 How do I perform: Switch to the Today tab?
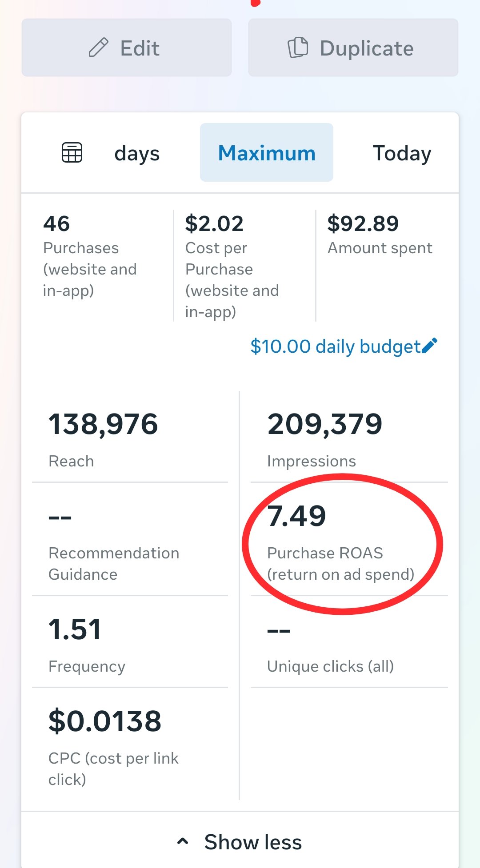(x=402, y=153)
